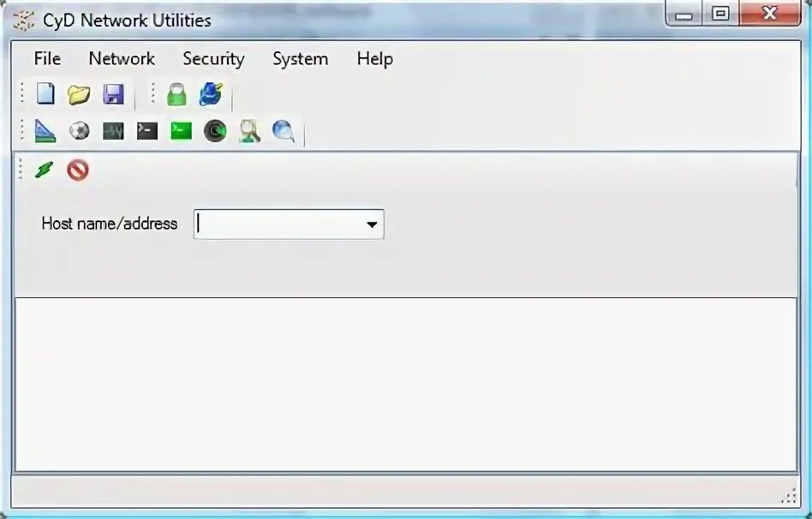Open the Help menu
Image resolution: width=812 pixels, height=519 pixels.
pyautogui.click(x=374, y=59)
